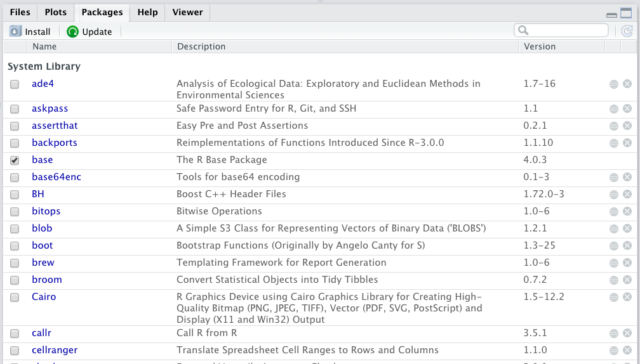Tick the assertthat package checkbox
The width and height of the screenshot is (640, 364).
tap(15, 126)
